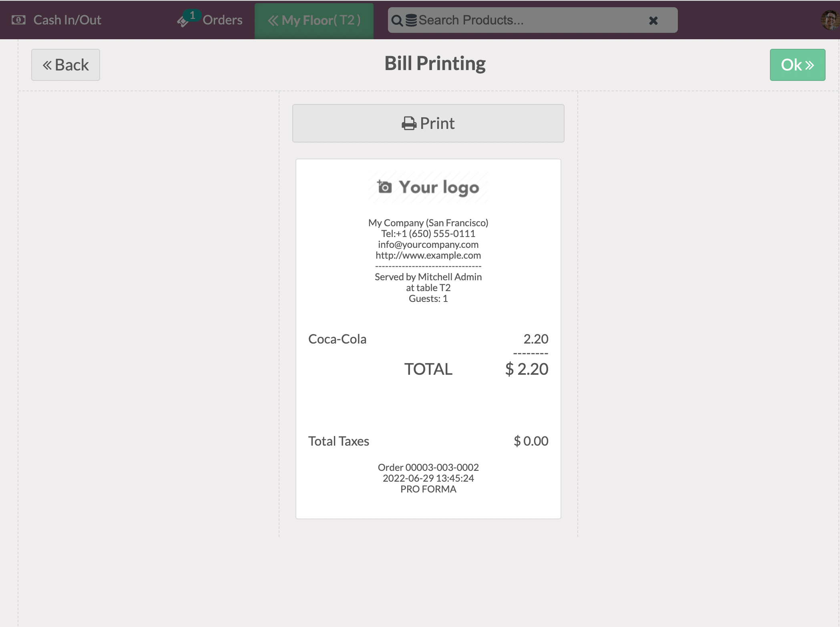Click the info@yourcompany.com email on receipt

(428, 244)
